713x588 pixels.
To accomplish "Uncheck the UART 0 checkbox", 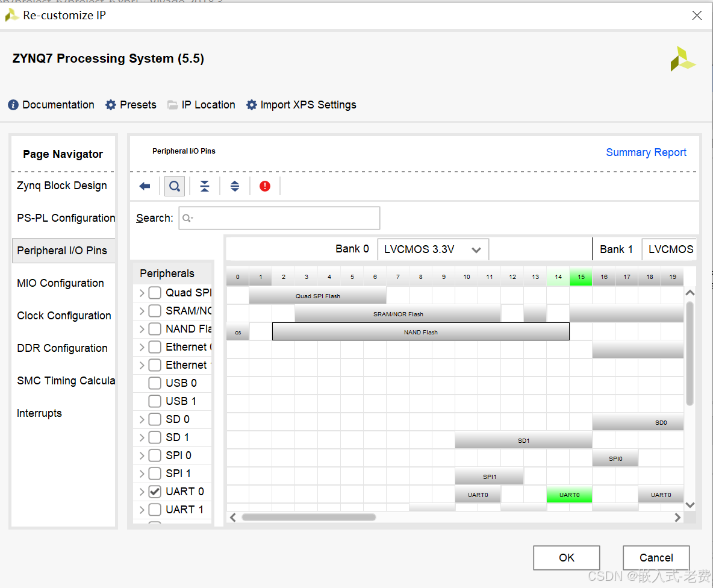I will [155, 492].
